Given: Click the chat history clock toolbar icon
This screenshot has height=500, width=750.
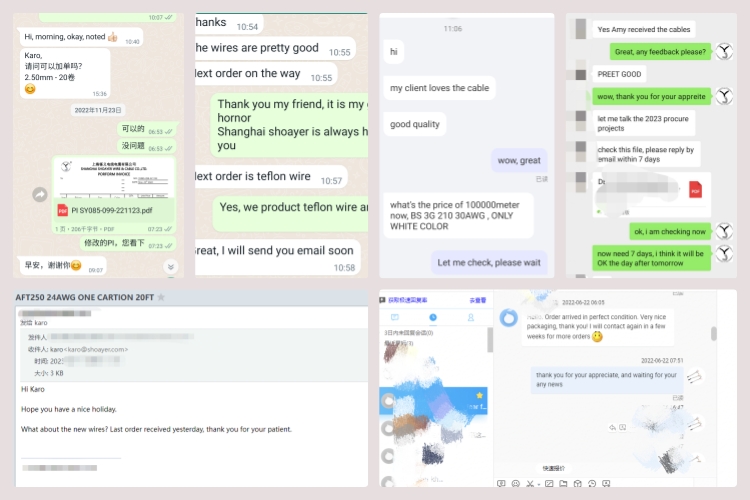Looking at the screenshot, I should click(x=592, y=484).
